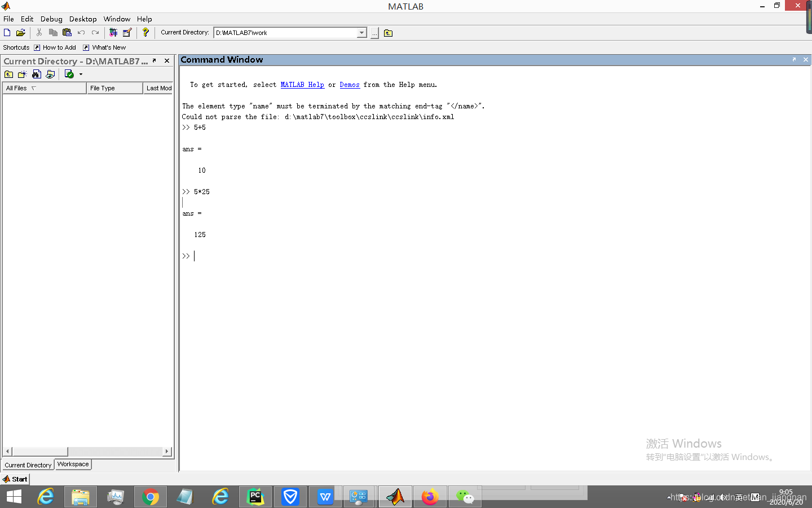Click the Paste clipboard icon
Screen dimensions: 812x508
tap(67, 33)
